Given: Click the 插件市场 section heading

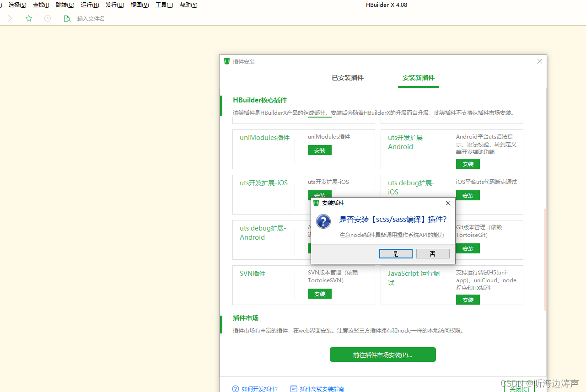Looking at the screenshot, I should [x=246, y=318].
